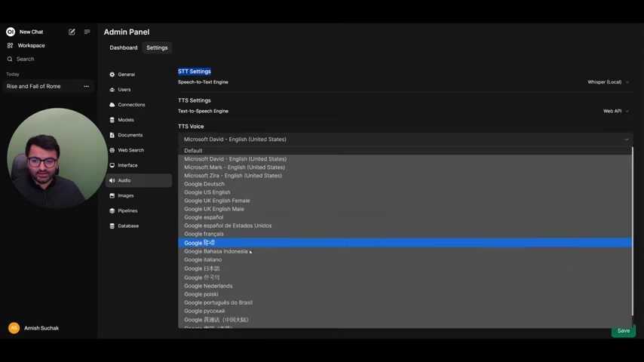Select Google Korean voice option
Viewport: 644px width, 362px height.
pyautogui.click(x=405, y=278)
